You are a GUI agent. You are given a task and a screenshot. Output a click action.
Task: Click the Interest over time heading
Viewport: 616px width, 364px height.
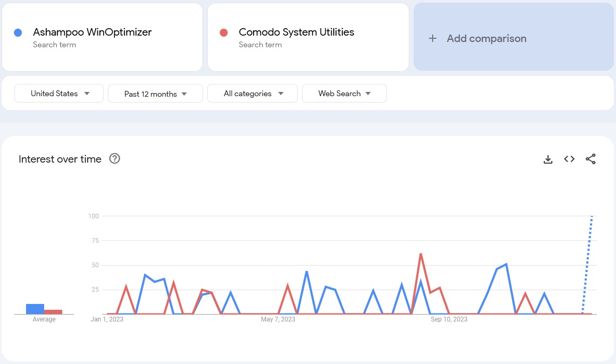point(60,159)
